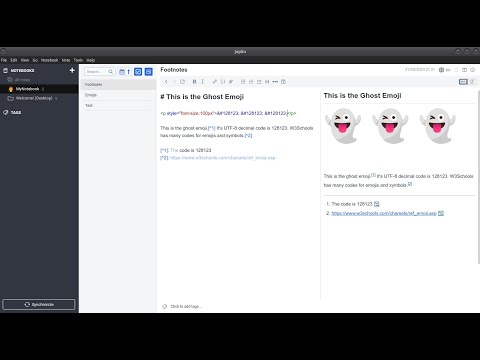Screen dimensions: 480x360
Task: Open the View menu
Action: pos(25,60)
